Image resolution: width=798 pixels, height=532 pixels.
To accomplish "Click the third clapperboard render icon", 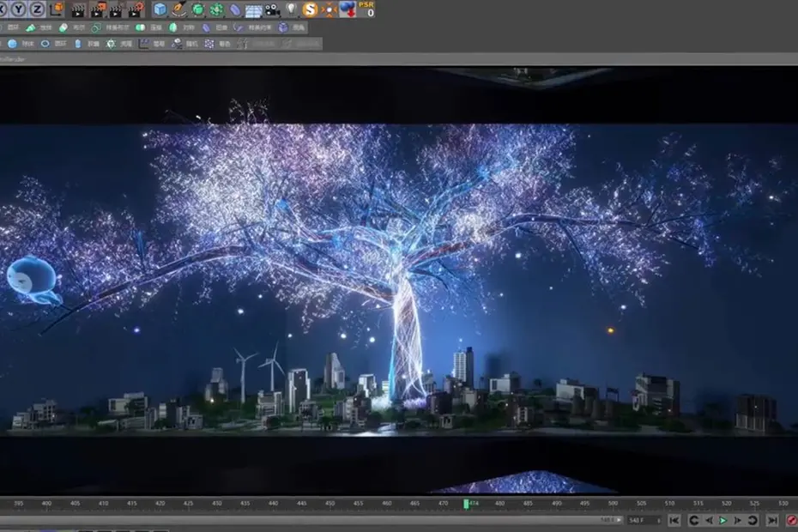I will click(116, 9).
